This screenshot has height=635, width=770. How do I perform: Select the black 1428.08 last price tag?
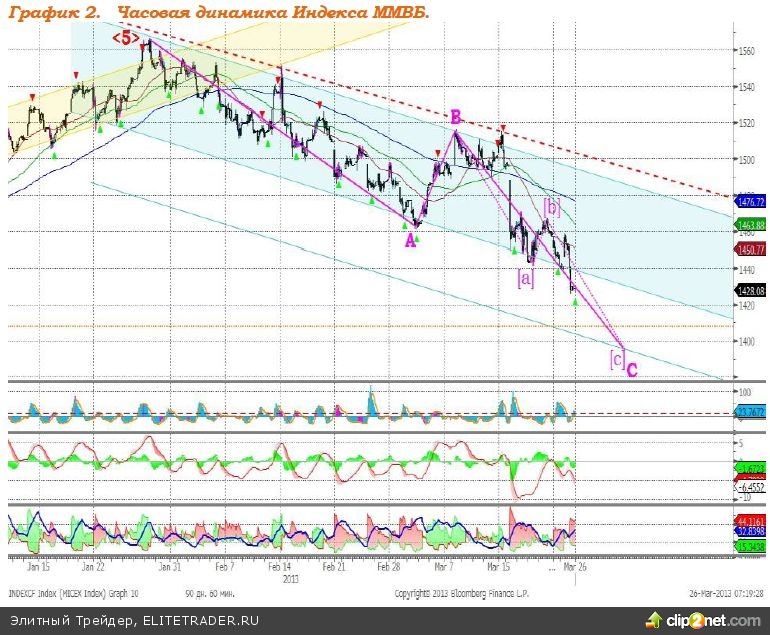pyautogui.click(x=749, y=289)
